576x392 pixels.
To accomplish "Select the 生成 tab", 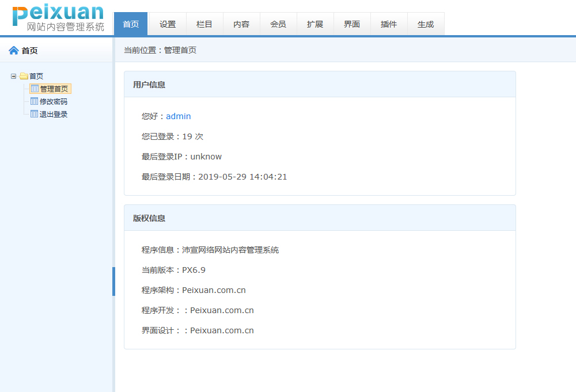I will point(426,24).
